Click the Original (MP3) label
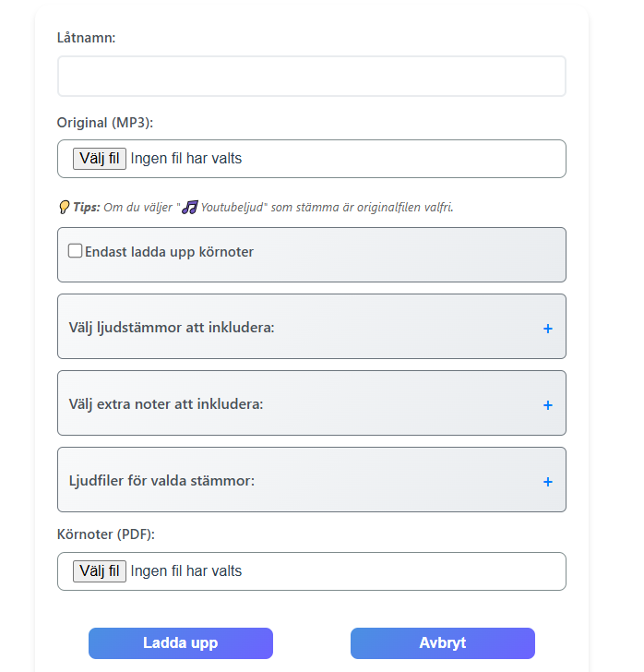 pos(104,122)
